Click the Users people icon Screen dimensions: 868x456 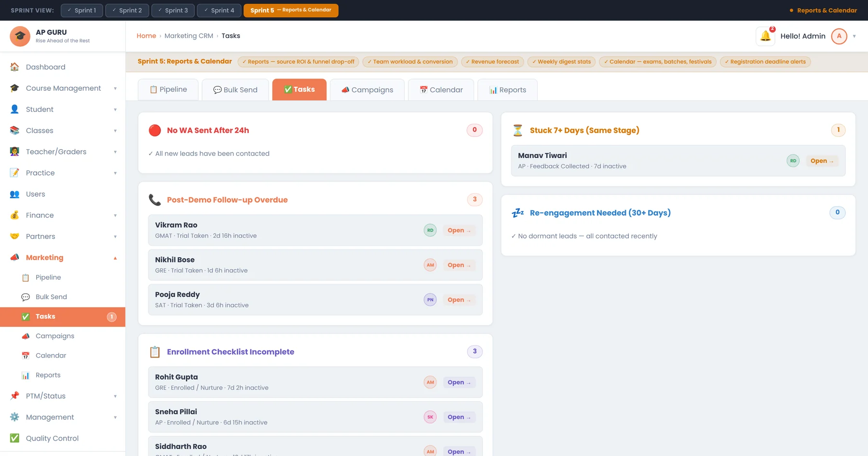point(15,194)
